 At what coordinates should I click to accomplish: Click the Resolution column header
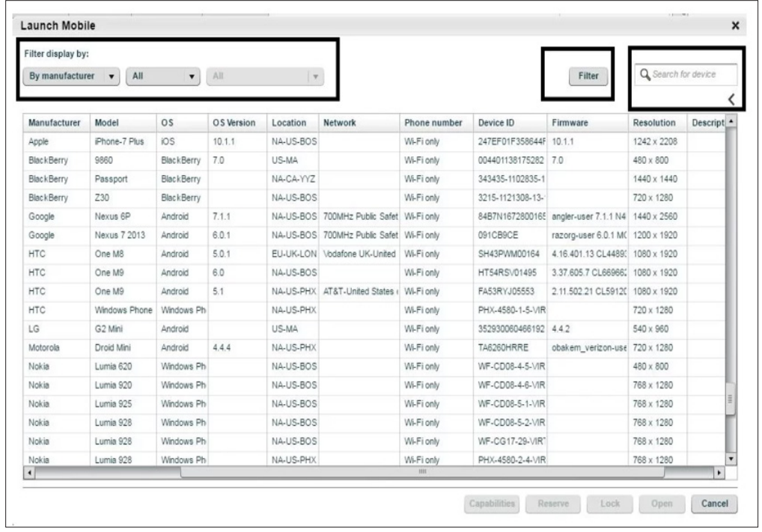(x=657, y=123)
